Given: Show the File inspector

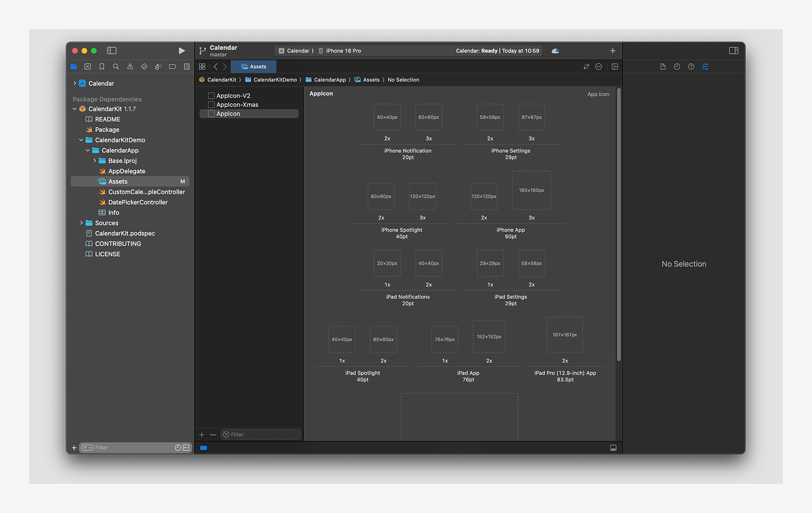Looking at the screenshot, I should pos(663,67).
